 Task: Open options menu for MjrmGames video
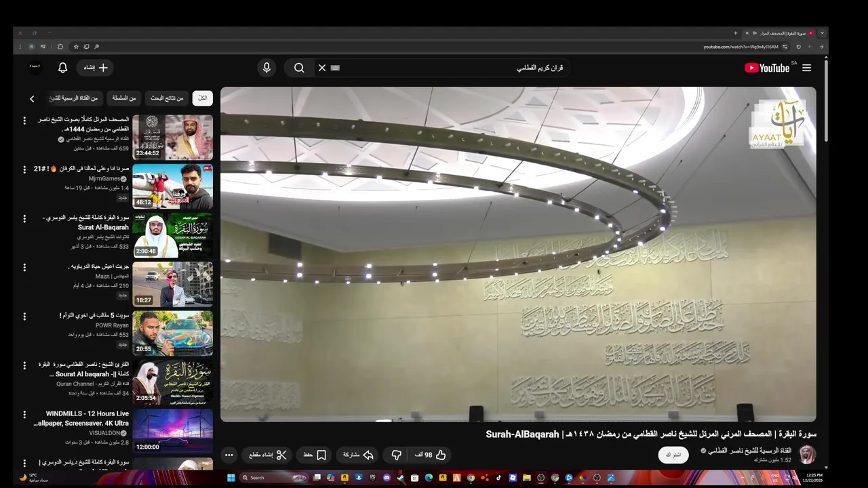pos(24,169)
